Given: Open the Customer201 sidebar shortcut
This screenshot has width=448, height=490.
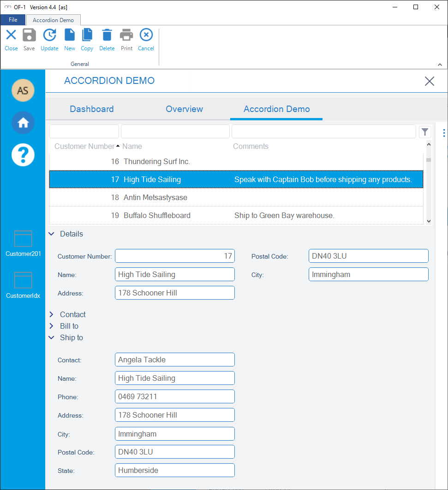Looking at the screenshot, I should (23, 244).
